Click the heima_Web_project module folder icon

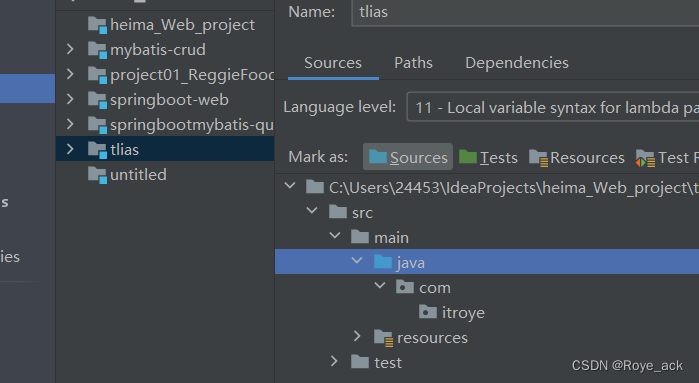(x=97, y=25)
